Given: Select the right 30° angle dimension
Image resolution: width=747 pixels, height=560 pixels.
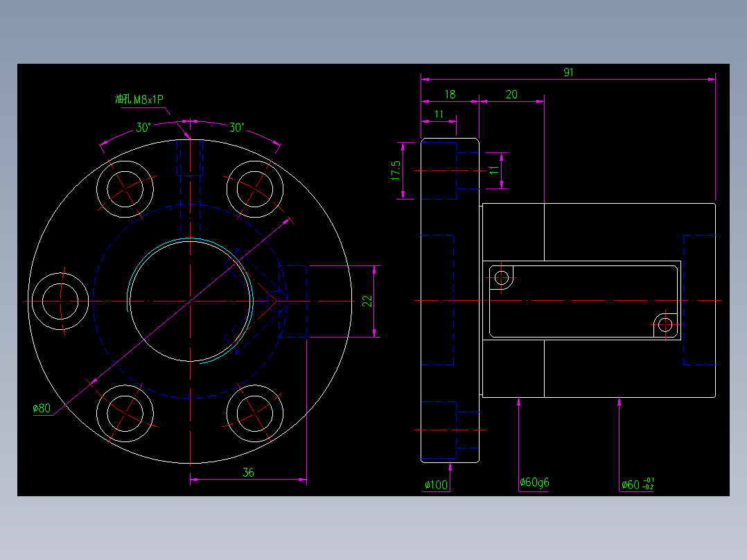Looking at the screenshot, I should click(237, 128).
